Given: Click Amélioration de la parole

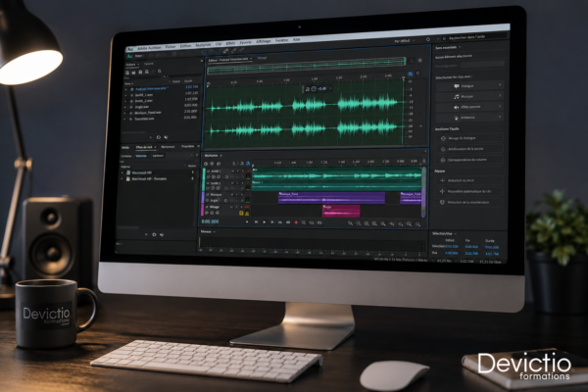Looking at the screenshot, I should [469, 149].
